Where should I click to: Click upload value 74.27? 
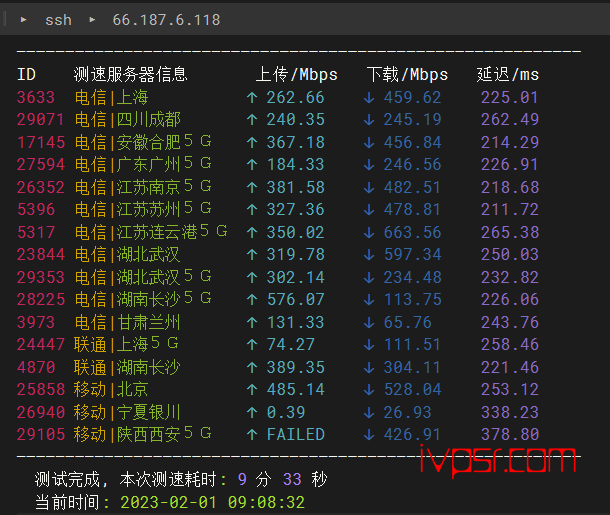tap(290, 344)
